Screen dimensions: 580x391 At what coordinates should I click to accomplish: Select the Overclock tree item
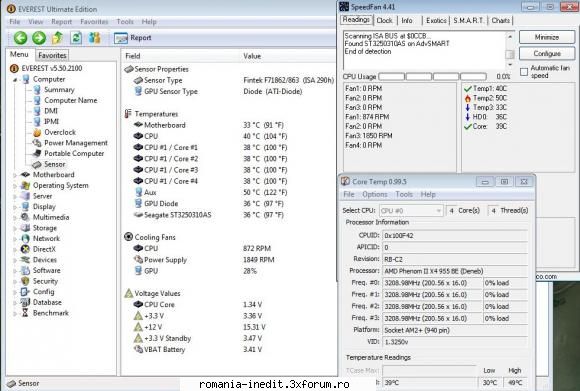(x=60, y=132)
